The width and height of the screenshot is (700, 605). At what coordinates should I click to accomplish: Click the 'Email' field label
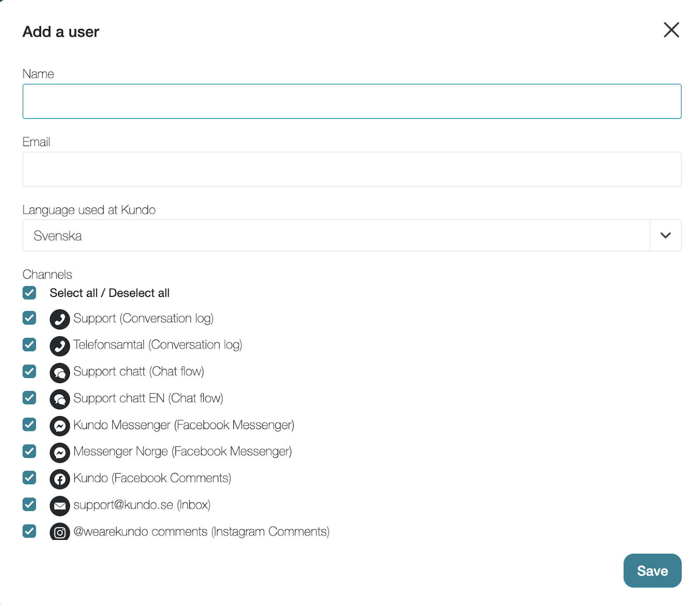pos(36,142)
